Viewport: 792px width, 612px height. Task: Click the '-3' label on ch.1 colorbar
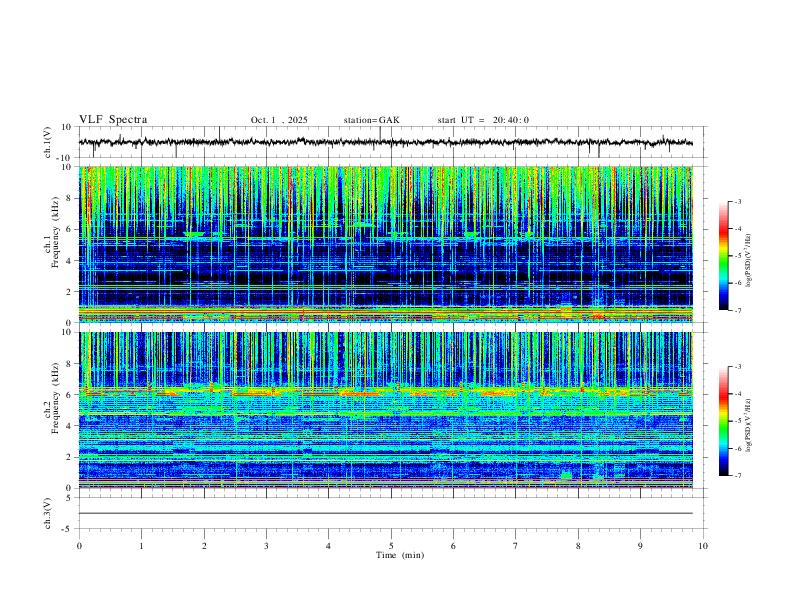[x=737, y=201]
